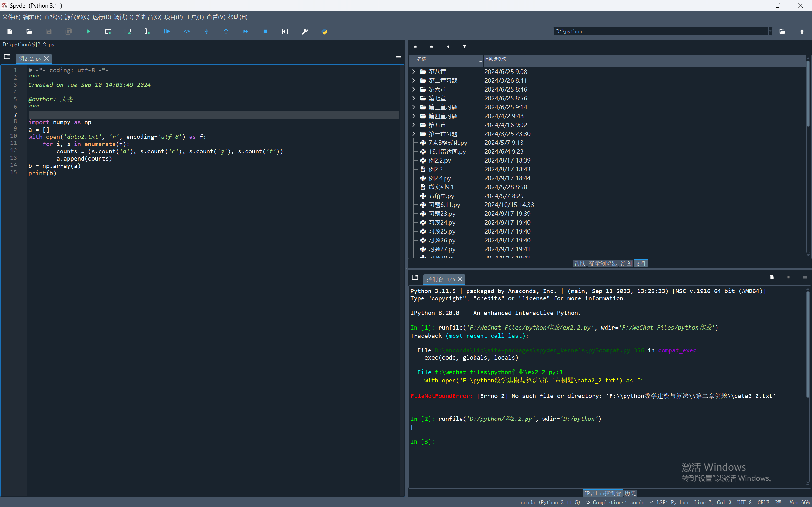This screenshot has height=507, width=812.
Task: Click the Open file folder icon
Action: tap(29, 31)
